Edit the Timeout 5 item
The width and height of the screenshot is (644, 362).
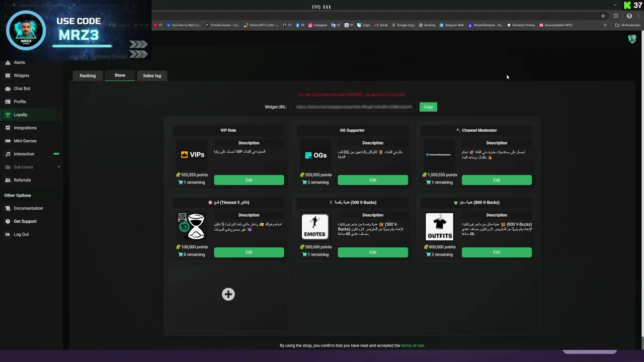click(x=249, y=252)
